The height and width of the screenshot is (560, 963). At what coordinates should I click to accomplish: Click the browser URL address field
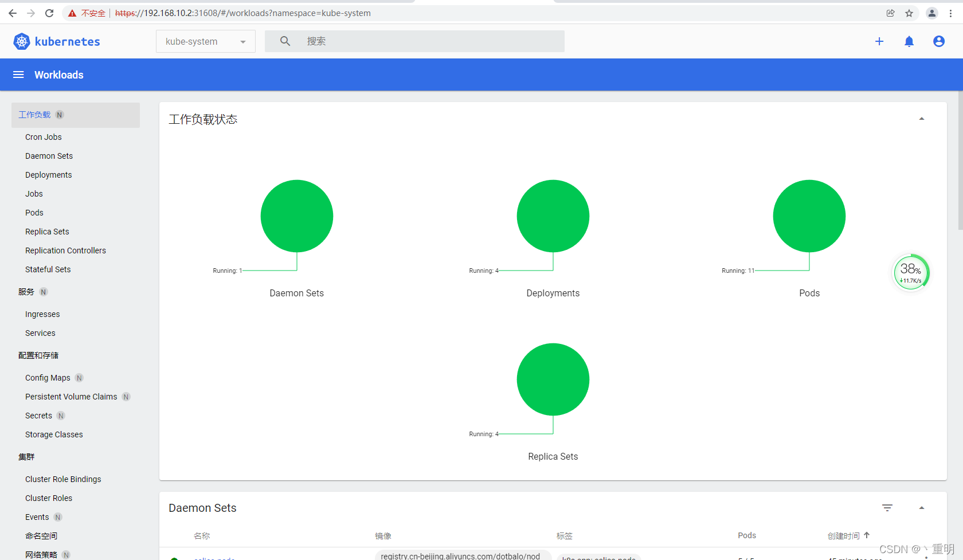click(242, 13)
